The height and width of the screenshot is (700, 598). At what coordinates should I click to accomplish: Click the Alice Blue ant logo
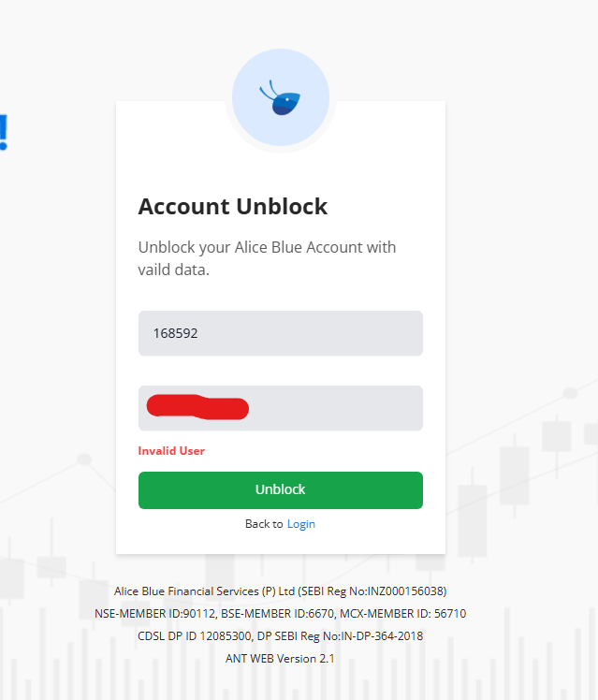tap(281, 97)
